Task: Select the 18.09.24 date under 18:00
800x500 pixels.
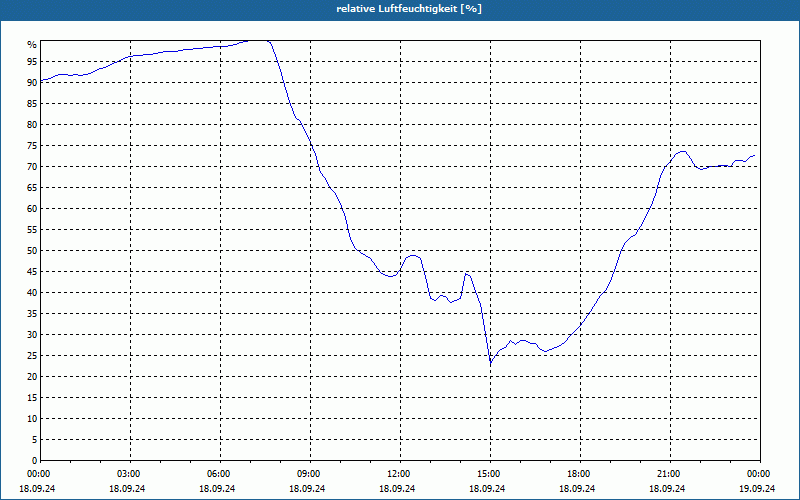Action: coord(577,488)
